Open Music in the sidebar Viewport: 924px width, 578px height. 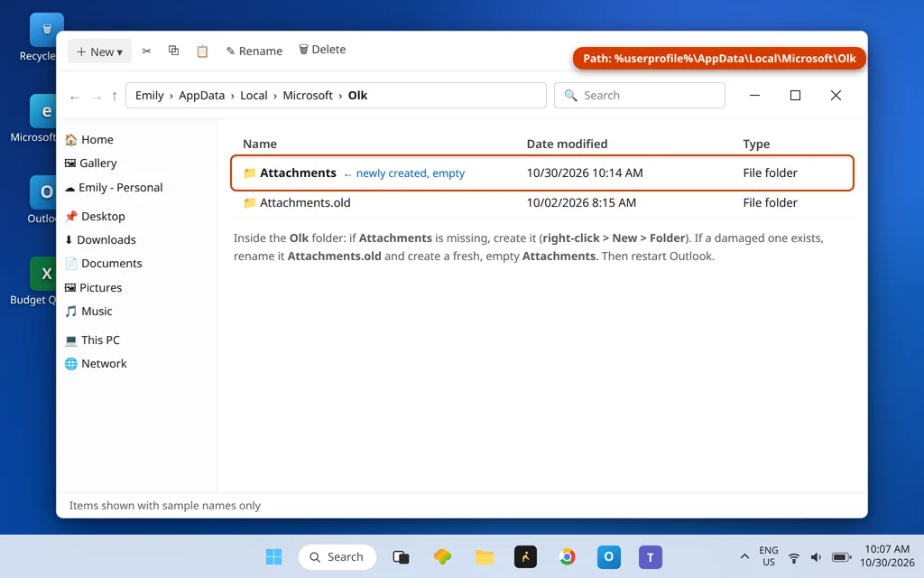[x=88, y=312]
